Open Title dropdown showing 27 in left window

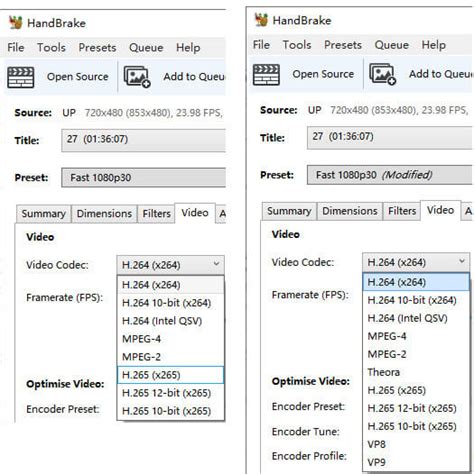tap(143, 140)
